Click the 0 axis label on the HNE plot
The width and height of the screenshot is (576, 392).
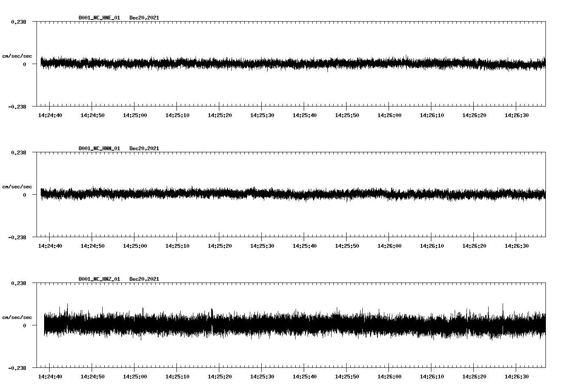click(25, 64)
